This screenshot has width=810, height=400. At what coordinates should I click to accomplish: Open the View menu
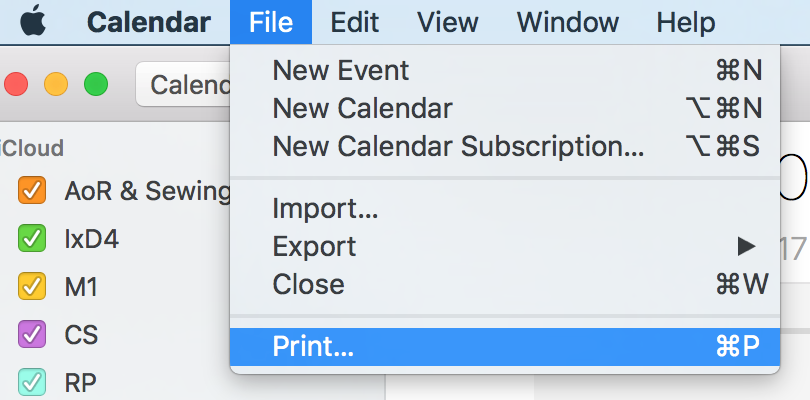pyautogui.click(x=448, y=21)
